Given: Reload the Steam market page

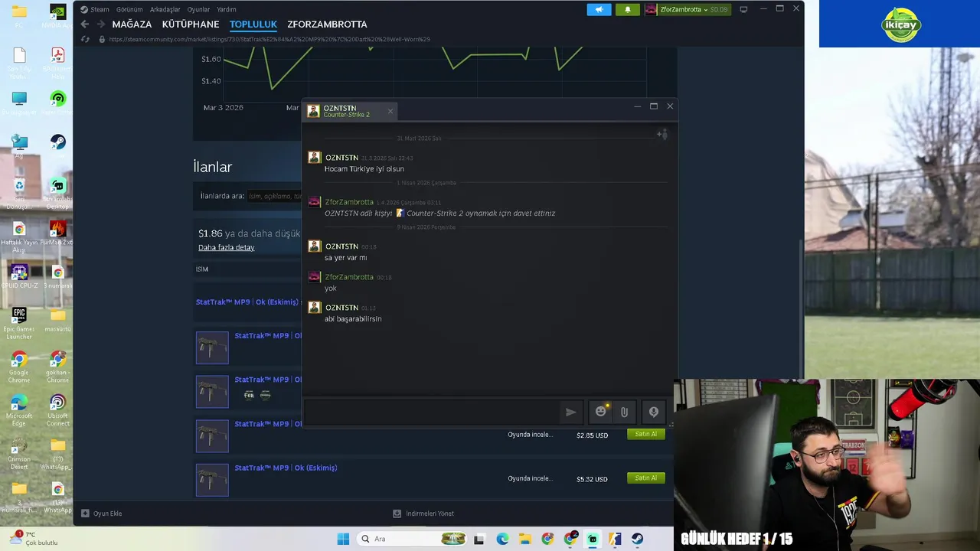Looking at the screenshot, I should point(85,39).
